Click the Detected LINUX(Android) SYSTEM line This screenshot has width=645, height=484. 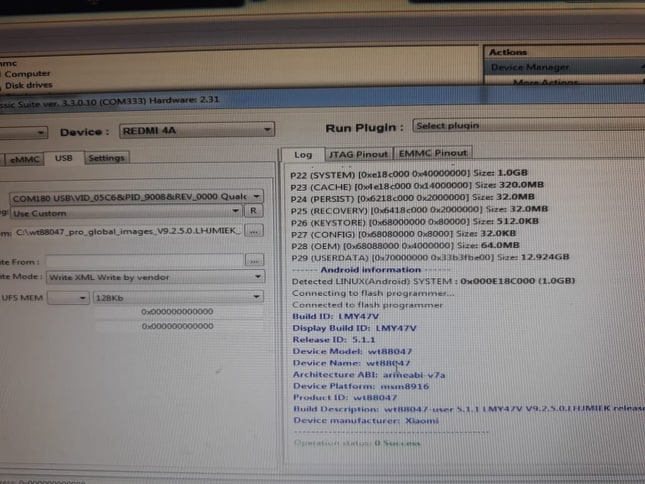[433, 281]
